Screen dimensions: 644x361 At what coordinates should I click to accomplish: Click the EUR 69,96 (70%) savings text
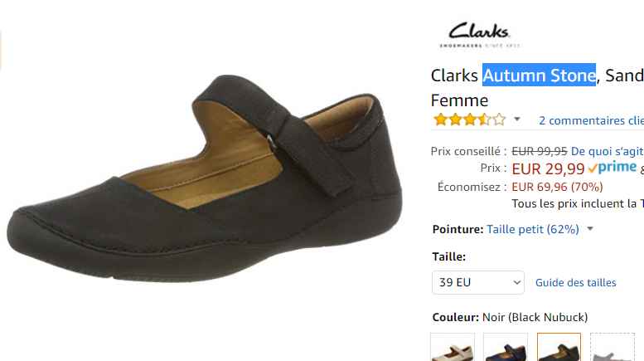click(557, 187)
